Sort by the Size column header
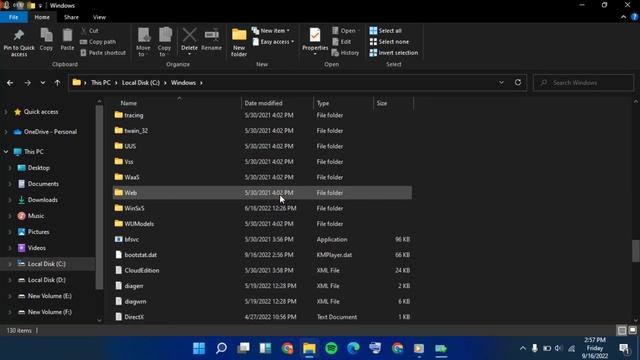The width and height of the screenshot is (640, 360). click(393, 103)
